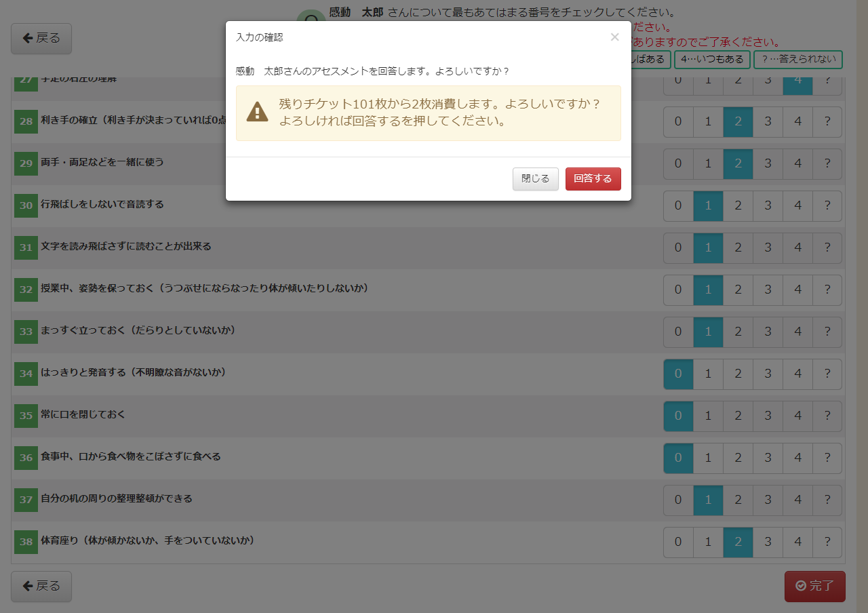Select score 0 for question 31

pos(678,248)
